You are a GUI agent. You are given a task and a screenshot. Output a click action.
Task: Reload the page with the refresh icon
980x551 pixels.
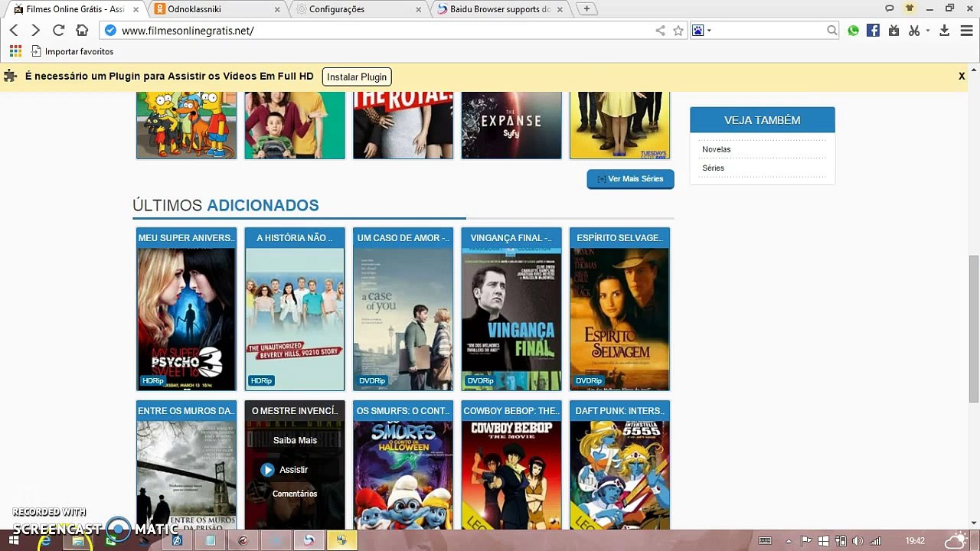(x=58, y=31)
